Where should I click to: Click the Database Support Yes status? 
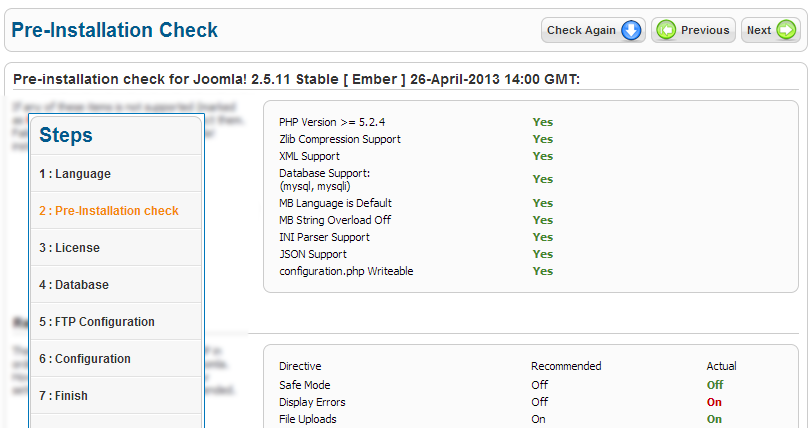[x=543, y=179]
